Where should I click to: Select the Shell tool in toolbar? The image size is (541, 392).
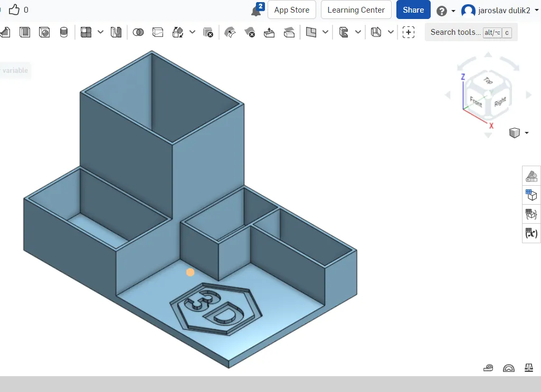(x=25, y=32)
